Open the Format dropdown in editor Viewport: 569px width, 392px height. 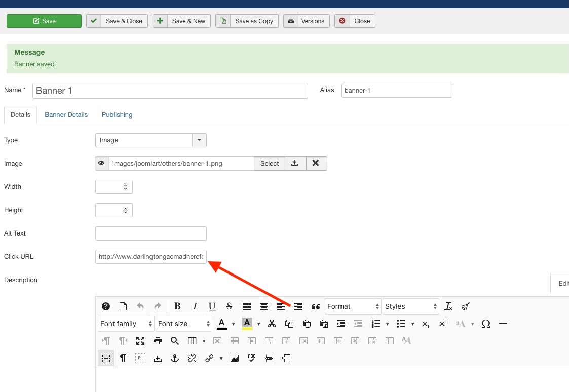[x=353, y=306]
